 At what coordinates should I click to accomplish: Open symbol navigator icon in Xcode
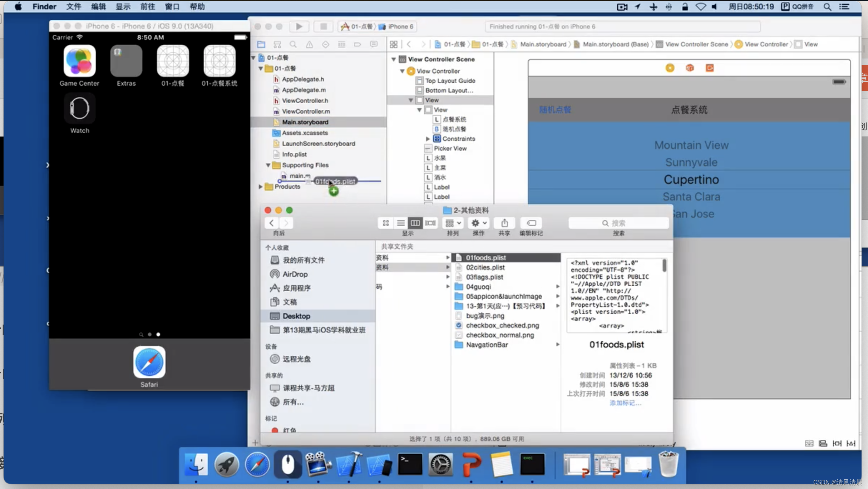(x=277, y=44)
